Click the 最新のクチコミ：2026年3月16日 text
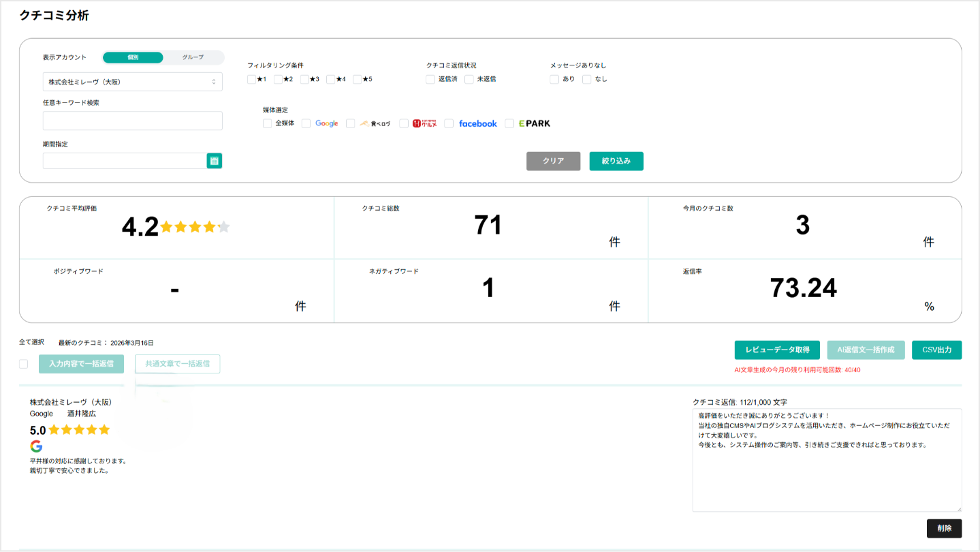This screenshot has height=552, width=980. (106, 343)
